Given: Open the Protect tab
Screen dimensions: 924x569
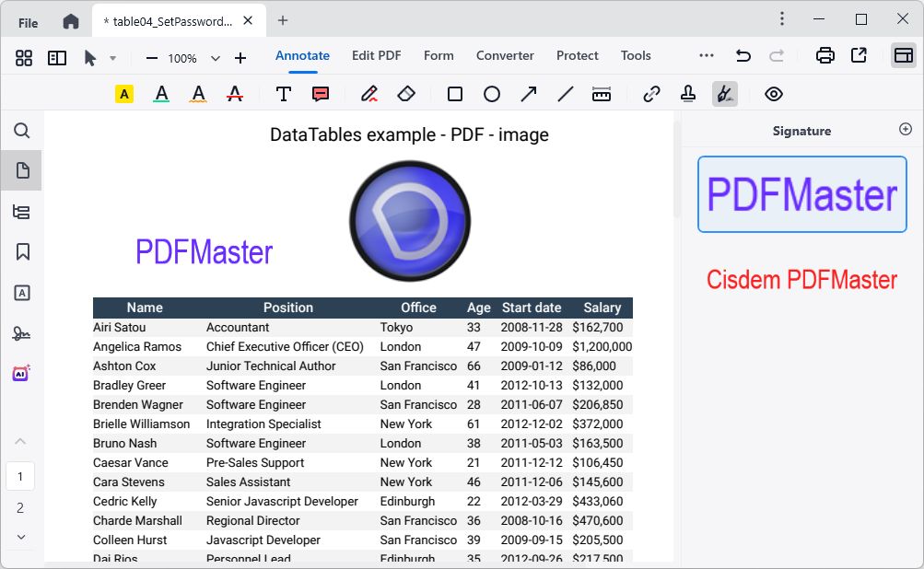Looking at the screenshot, I should (x=578, y=55).
